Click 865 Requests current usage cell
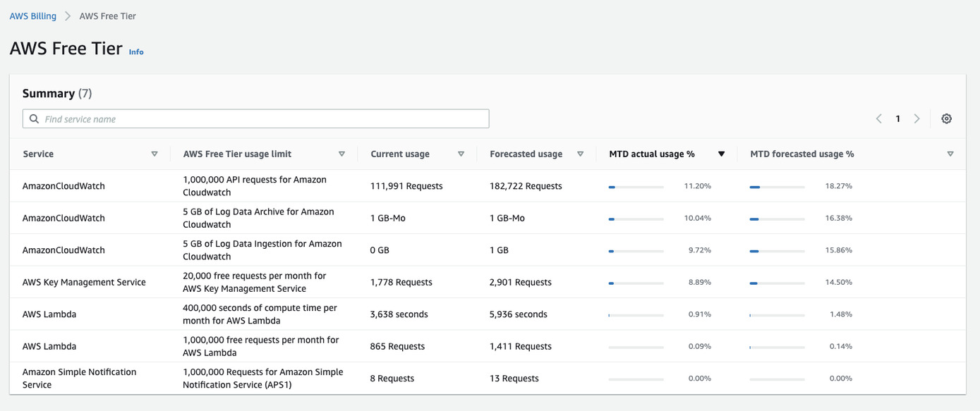The height and width of the screenshot is (411, 980). [x=397, y=346]
